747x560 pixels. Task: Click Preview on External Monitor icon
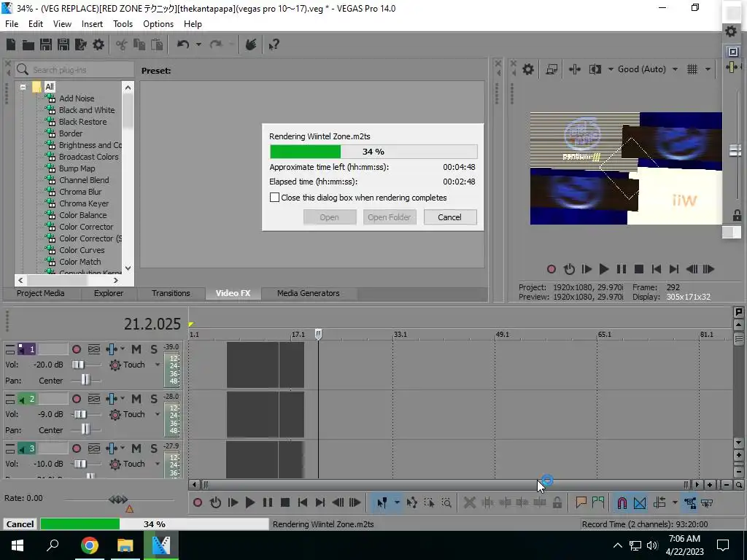pyautogui.click(x=551, y=69)
